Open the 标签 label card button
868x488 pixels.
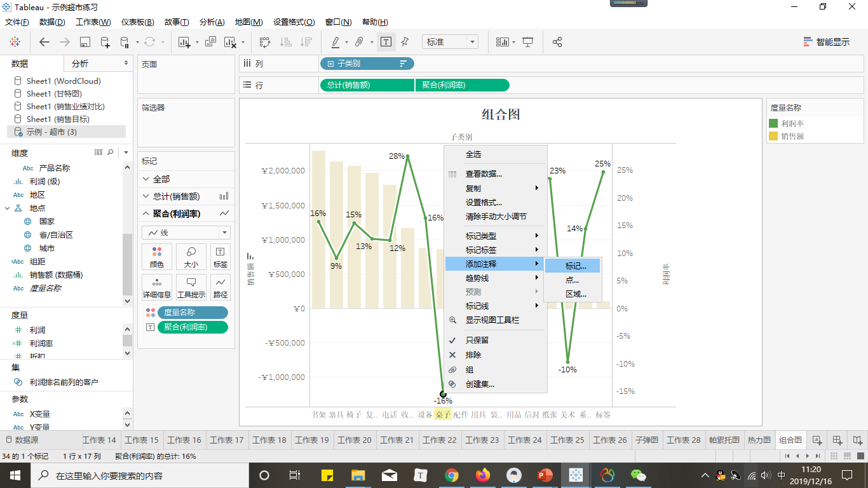point(220,256)
